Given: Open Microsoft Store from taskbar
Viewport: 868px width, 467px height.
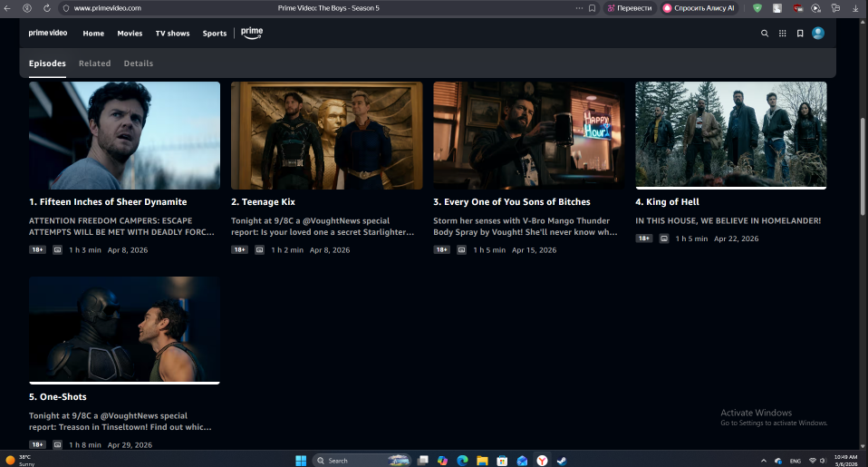Looking at the screenshot, I should coord(502,461).
